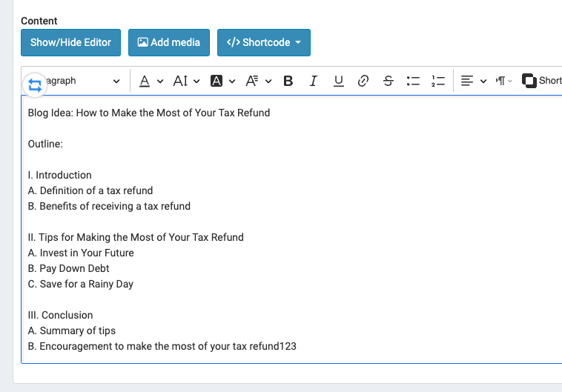Open the font color picker
562x392 pixels.
click(x=151, y=81)
